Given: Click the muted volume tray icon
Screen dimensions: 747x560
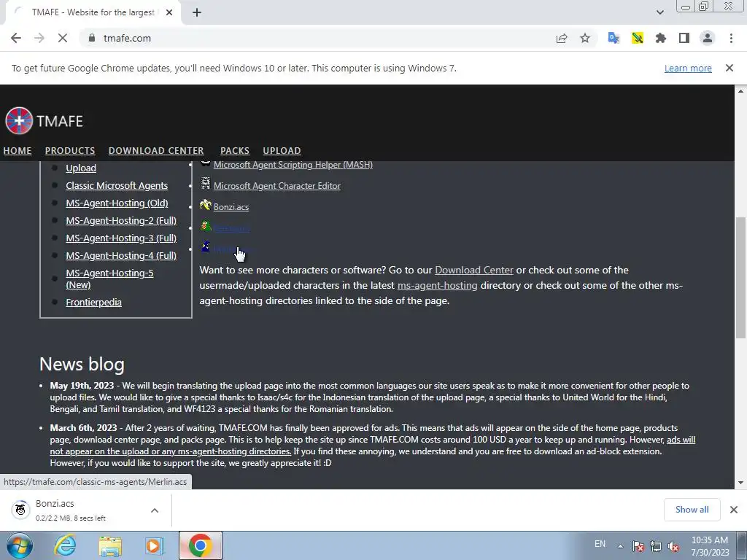Looking at the screenshot, I should click(673, 546).
